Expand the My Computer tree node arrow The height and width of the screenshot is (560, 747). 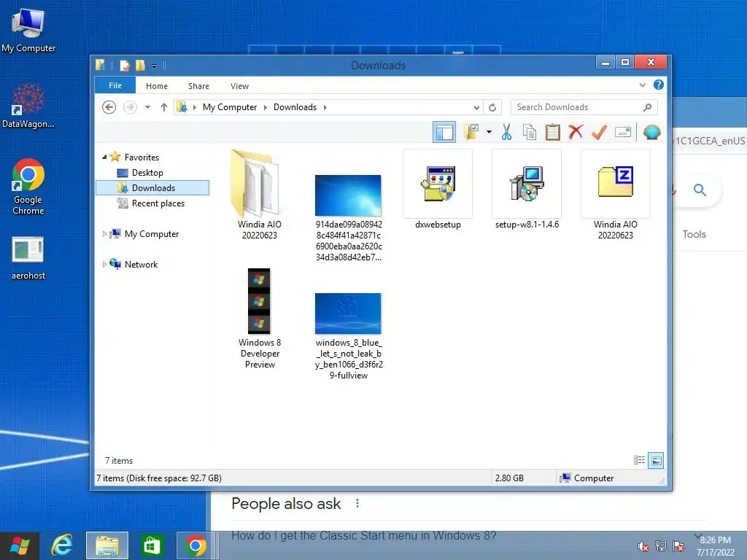coord(104,234)
